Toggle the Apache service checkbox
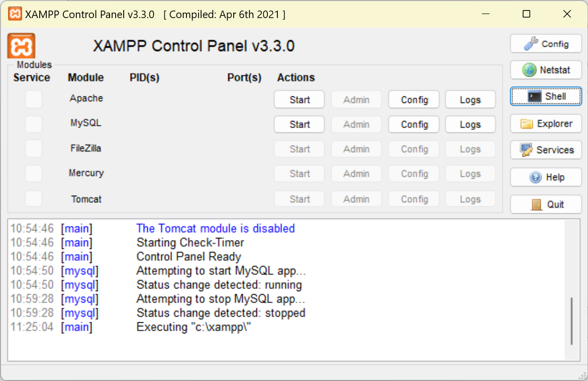Image resolution: width=588 pixels, height=381 pixels. coord(34,99)
